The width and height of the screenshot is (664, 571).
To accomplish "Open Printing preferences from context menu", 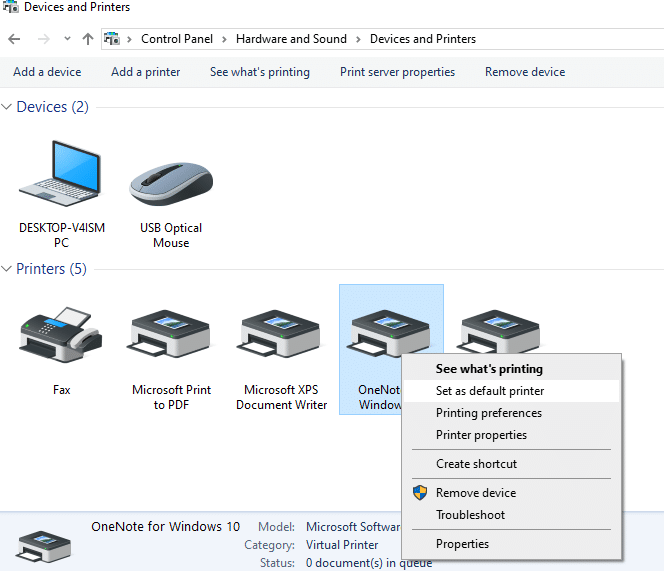I will tap(489, 413).
